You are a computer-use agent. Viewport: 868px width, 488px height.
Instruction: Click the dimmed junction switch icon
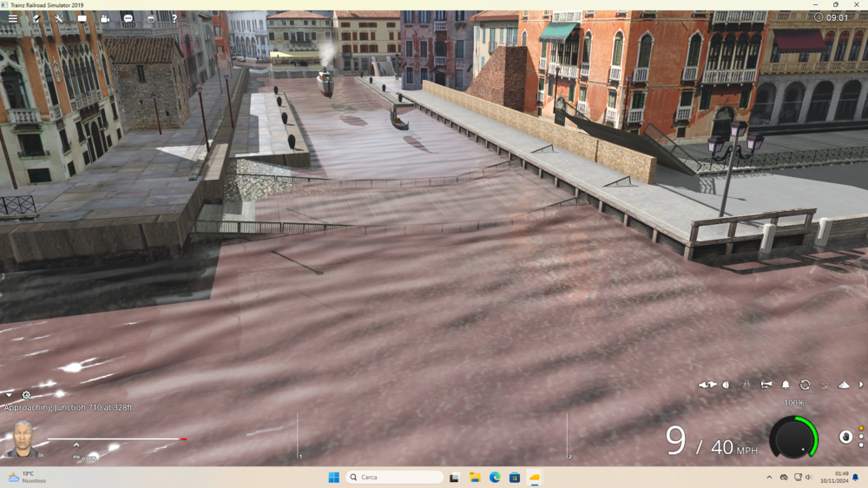pos(825,385)
